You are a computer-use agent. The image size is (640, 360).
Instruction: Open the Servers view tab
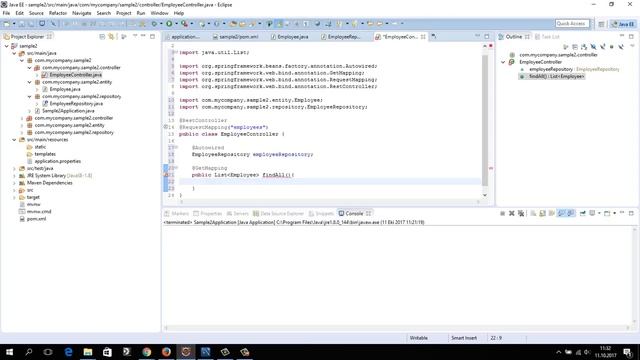tap(238, 213)
